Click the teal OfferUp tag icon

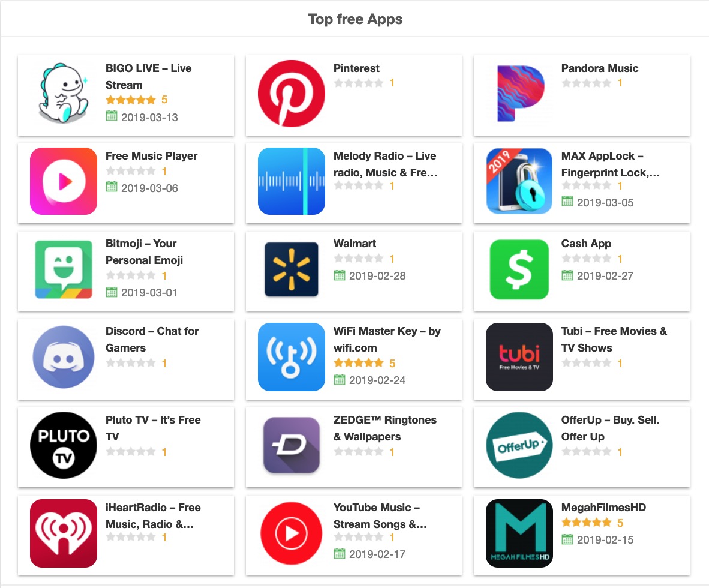[519, 445]
